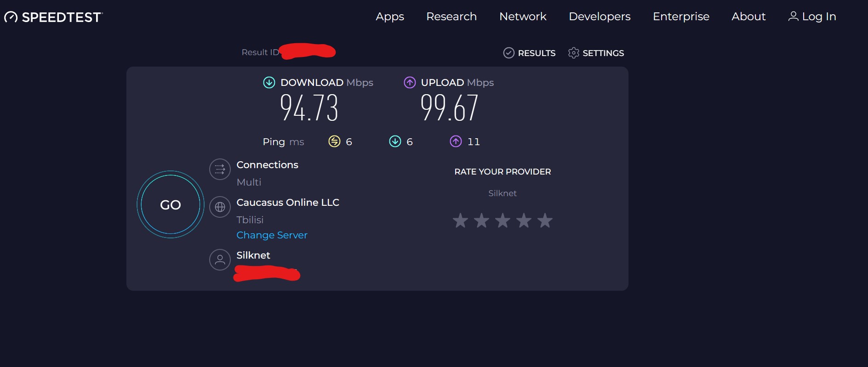Viewport: 868px width, 367px height.
Task: Select the Developers navigation entry
Action: (x=600, y=17)
